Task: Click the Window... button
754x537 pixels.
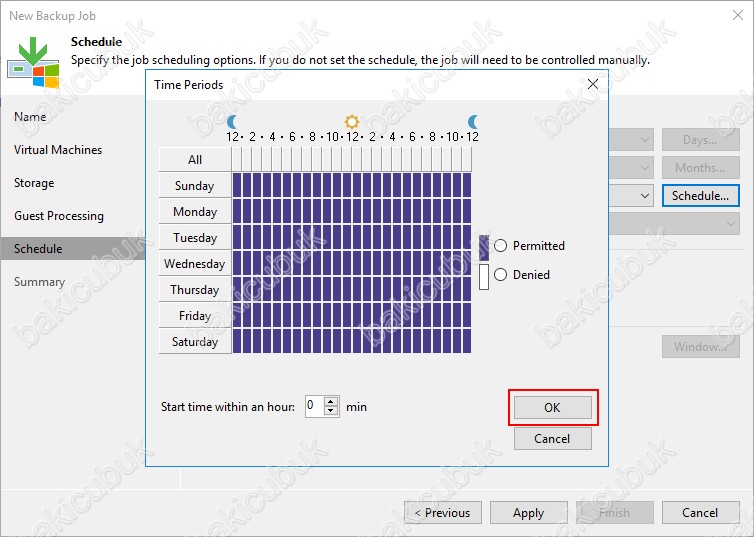Action: click(x=701, y=347)
